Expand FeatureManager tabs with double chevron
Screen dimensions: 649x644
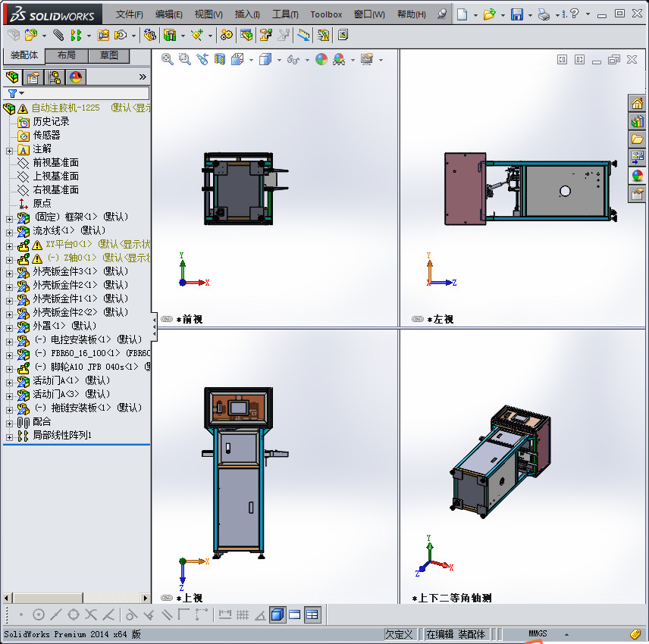click(143, 77)
